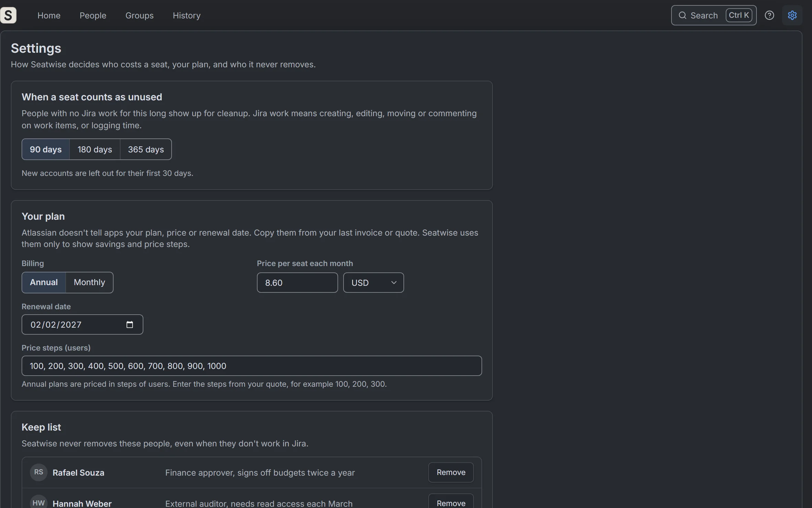Click the price per seat field
Screen dimensions: 812x508
pos(297,282)
